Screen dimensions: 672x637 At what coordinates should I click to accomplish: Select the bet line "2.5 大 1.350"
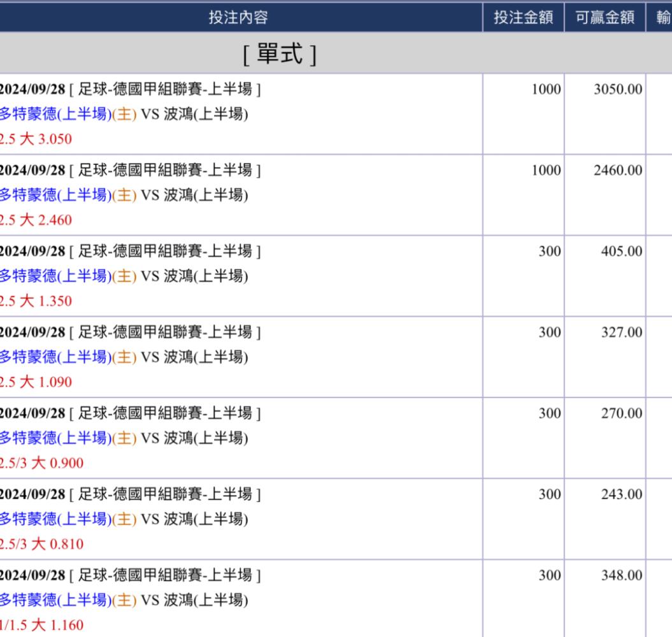coord(36,301)
